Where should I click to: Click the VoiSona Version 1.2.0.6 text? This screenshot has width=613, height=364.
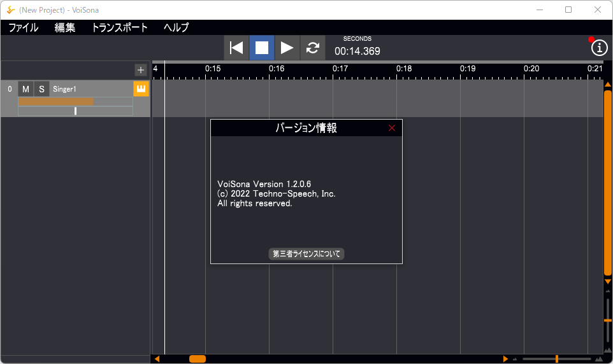pyautogui.click(x=264, y=184)
